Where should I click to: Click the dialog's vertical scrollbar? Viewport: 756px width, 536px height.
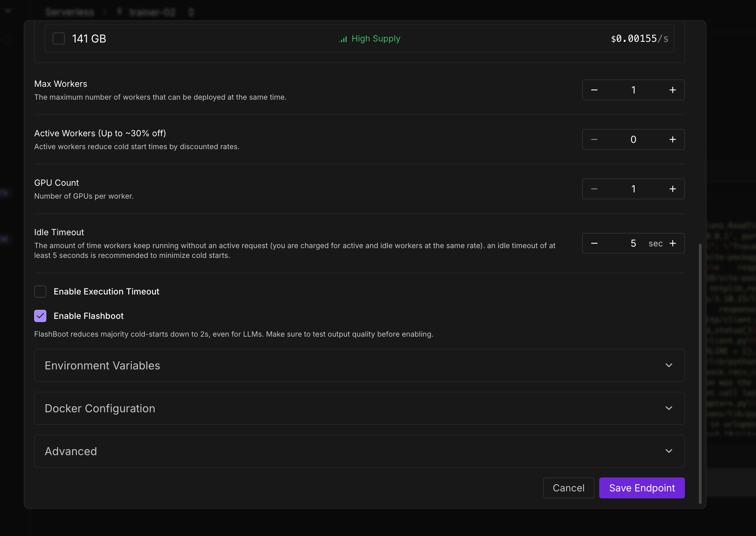tap(700, 373)
